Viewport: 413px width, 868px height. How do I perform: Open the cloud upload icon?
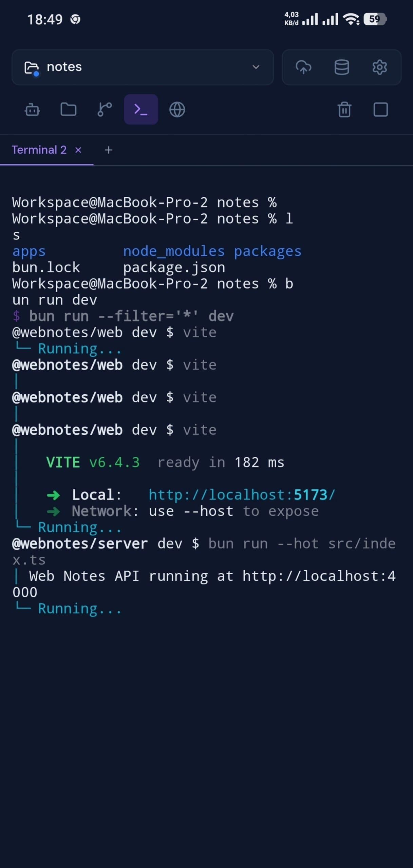[303, 67]
